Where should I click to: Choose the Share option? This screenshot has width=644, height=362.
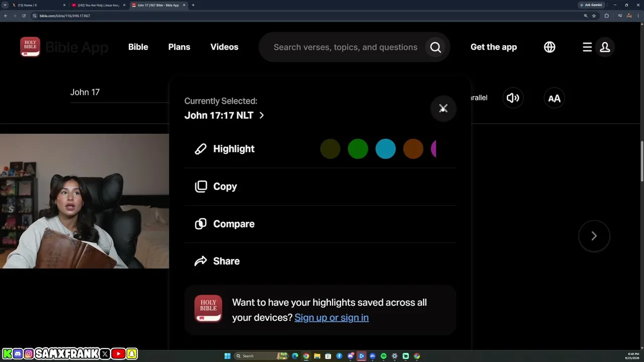(x=320, y=261)
